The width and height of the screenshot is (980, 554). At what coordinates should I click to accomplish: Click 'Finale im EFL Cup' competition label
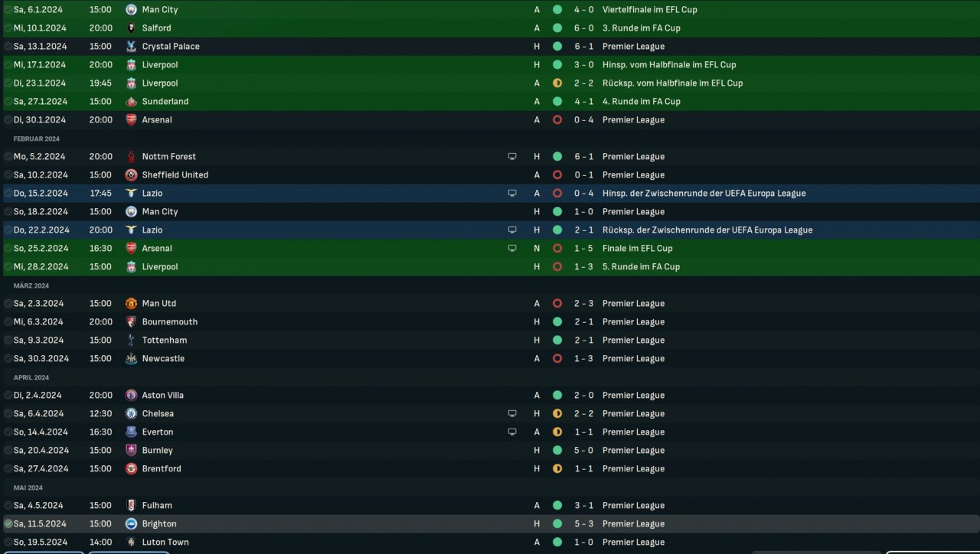pos(637,248)
